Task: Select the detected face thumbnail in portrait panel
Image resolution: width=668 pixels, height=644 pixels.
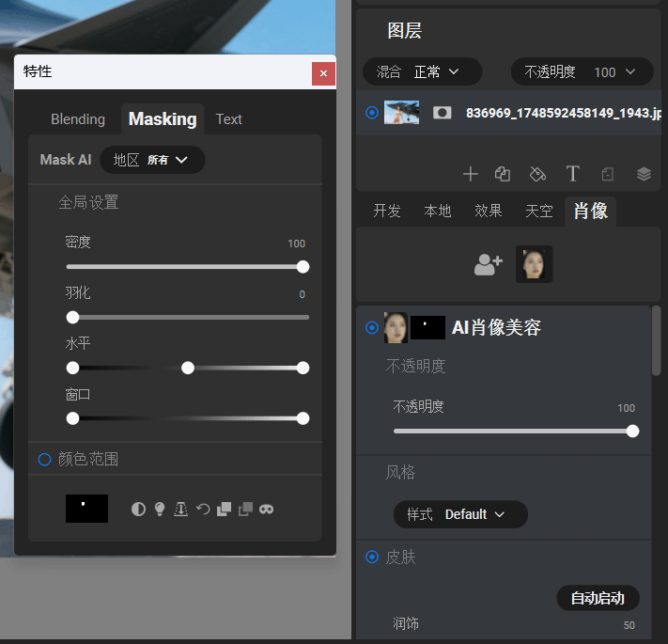Action: pos(535,264)
